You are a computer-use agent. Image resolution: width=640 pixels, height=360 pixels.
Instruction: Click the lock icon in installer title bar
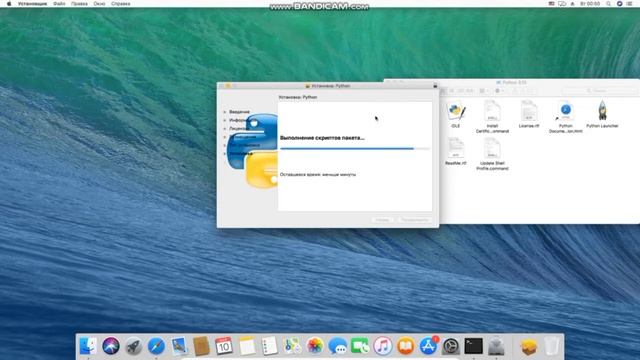[435, 86]
